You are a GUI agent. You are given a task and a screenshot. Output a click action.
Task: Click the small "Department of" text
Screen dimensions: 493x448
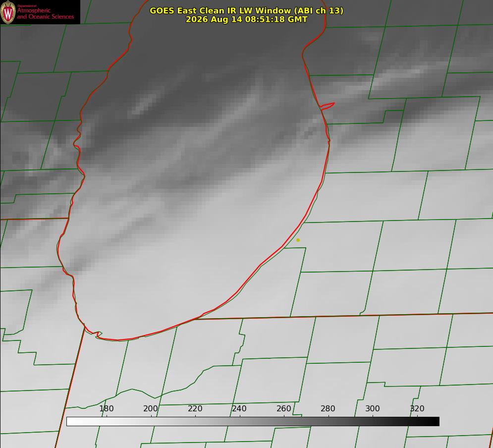click(27, 6)
